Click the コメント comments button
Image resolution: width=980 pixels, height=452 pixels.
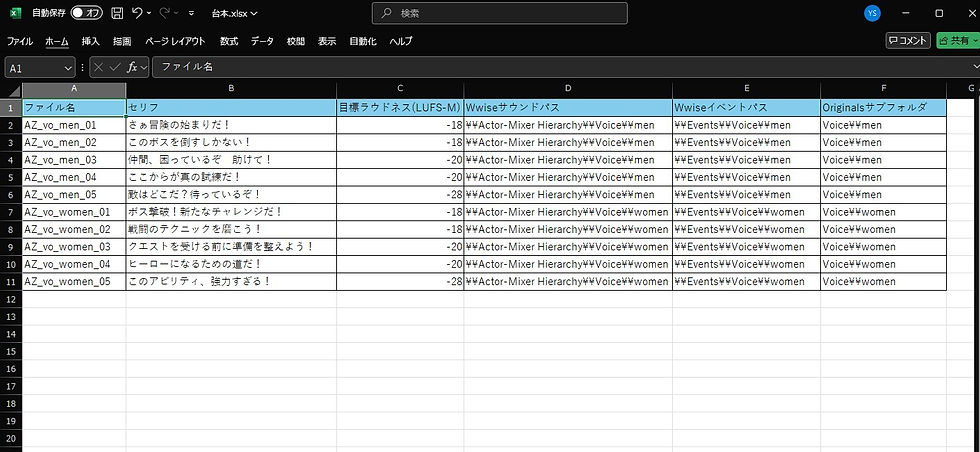[908, 41]
